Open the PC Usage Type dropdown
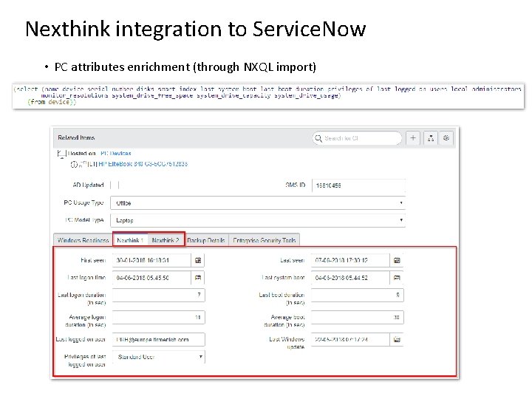This screenshot has width=532, height=399. pyautogui.click(x=258, y=203)
